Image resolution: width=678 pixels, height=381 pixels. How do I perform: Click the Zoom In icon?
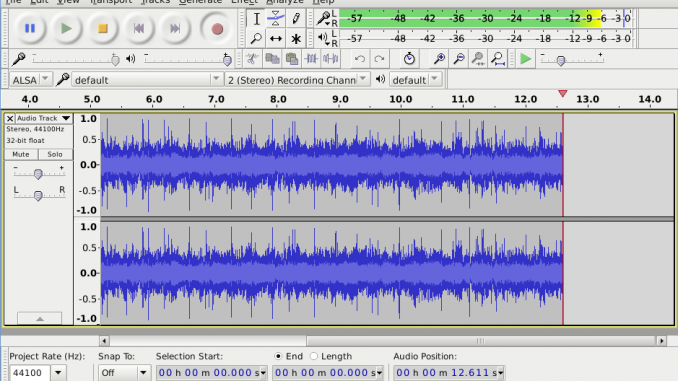coord(439,58)
